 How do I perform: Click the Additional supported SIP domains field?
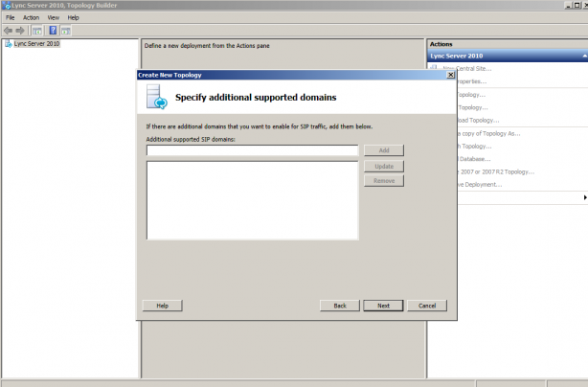pos(253,150)
